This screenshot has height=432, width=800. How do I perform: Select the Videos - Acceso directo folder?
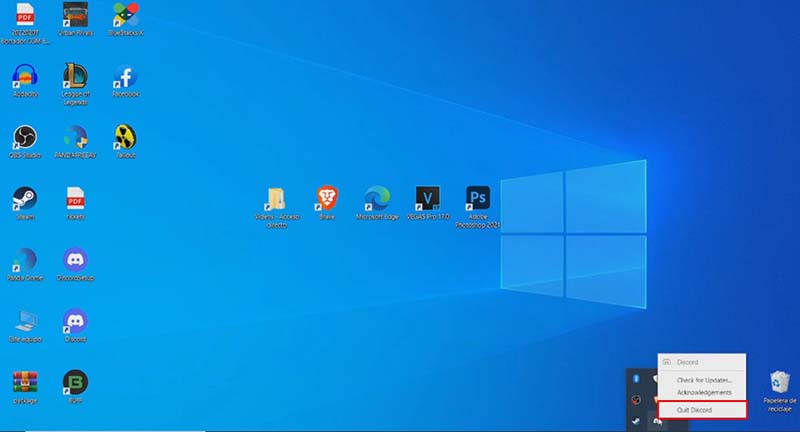(x=277, y=207)
